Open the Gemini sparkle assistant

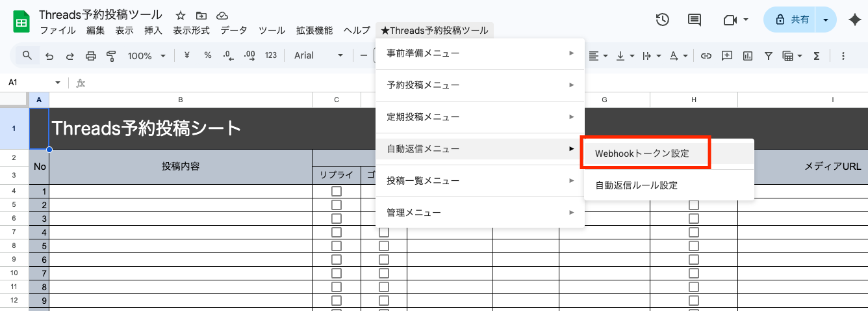(x=855, y=20)
